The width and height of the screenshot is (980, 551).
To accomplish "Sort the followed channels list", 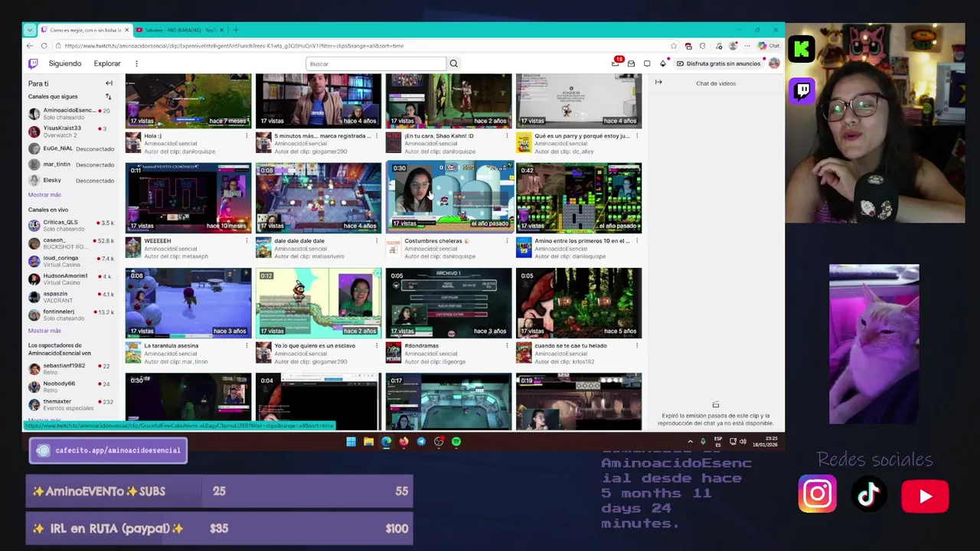I will (108, 96).
